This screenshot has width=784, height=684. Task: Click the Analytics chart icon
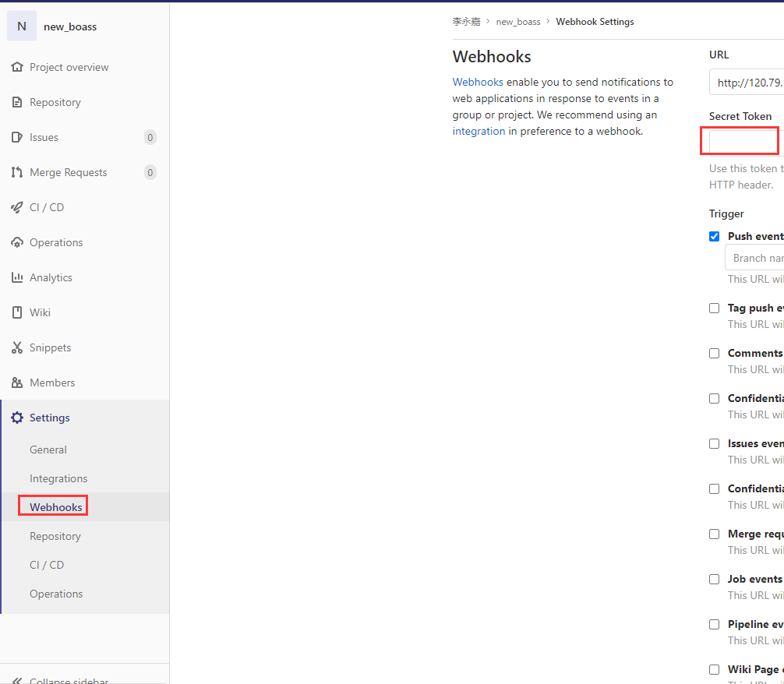17,277
